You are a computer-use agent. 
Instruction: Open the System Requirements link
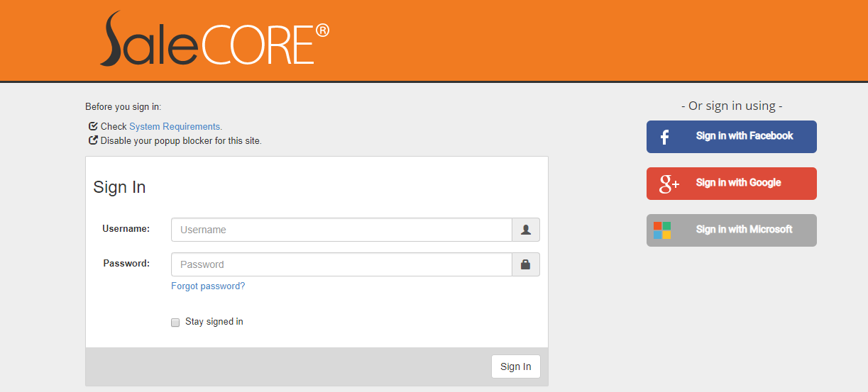[x=175, y=126]
